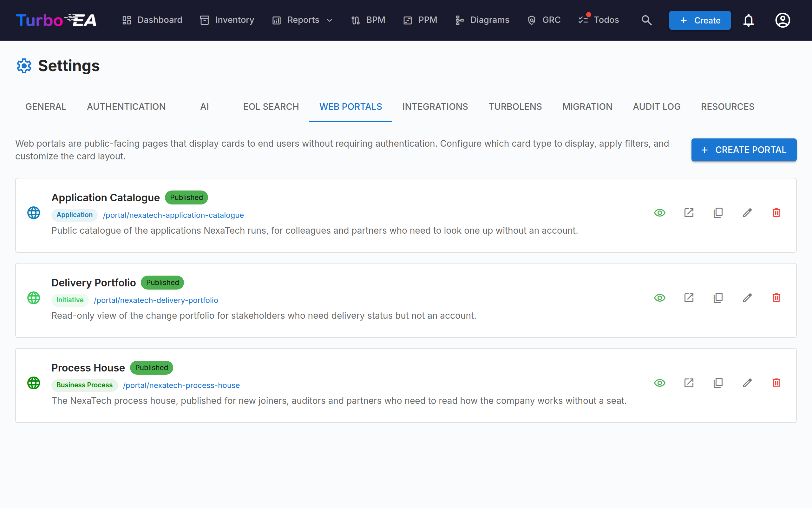Open the notifications bell
The width and height of the screenshot is (812, 508).
click(x=748, y=20)
